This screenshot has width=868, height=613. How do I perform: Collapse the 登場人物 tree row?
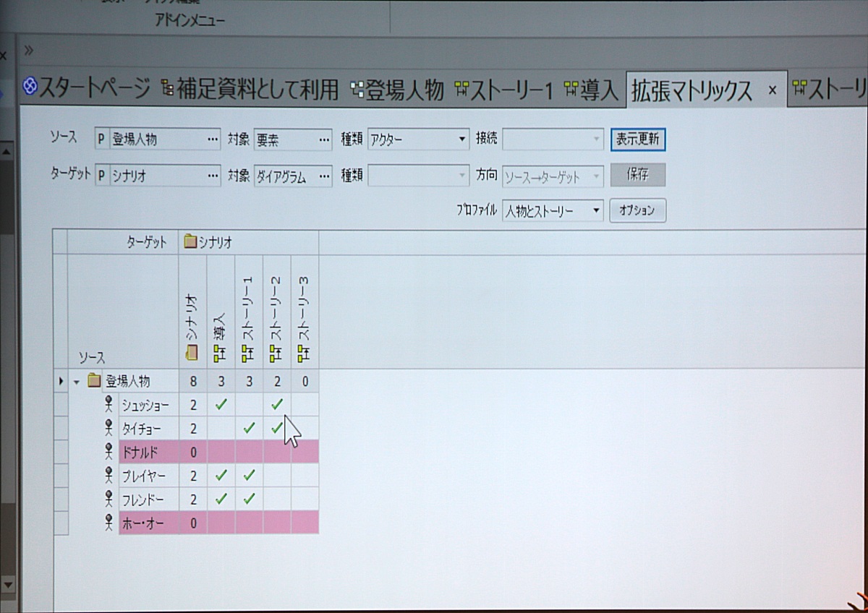coord(76,381)
